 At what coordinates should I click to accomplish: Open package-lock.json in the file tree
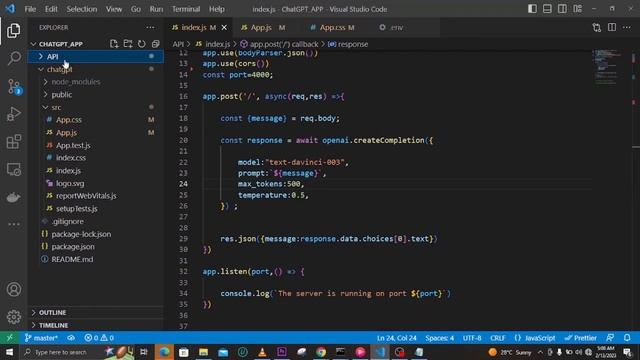(x=96, y=234)
